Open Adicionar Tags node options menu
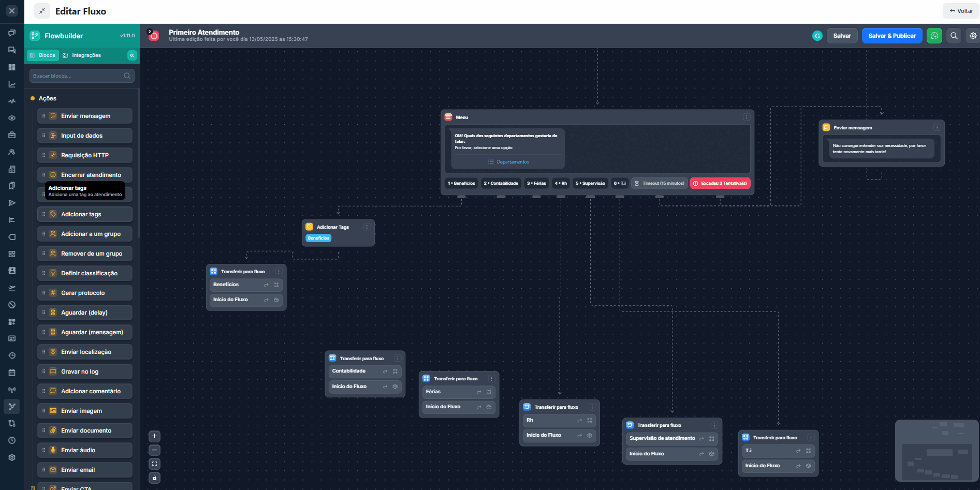The height and width of the screenshot is (490, 980). [367, 227]
